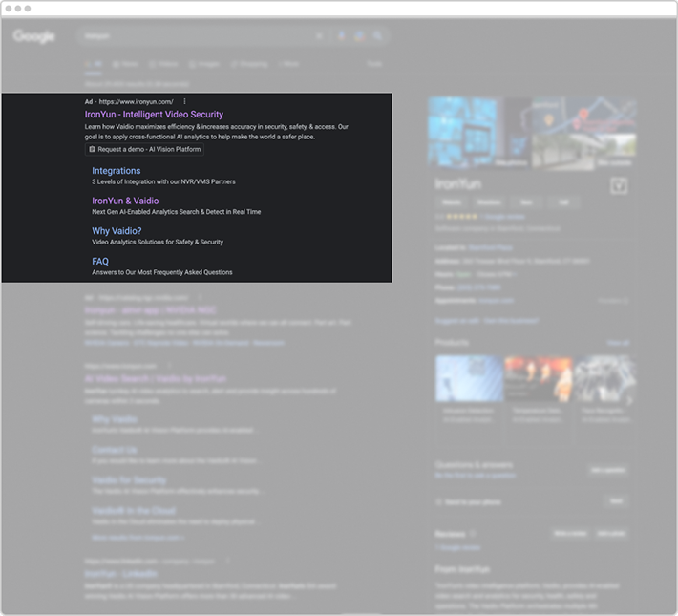
Task: Open the 'IronYun - Intelligent Video Security' ad title
Action: [154, 115]
